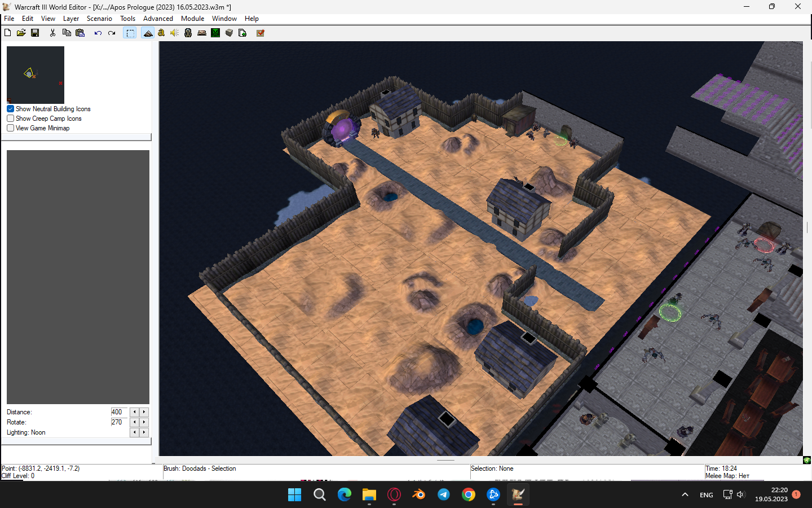
Task: Open the Windows Start menu
Action: point(295,495)
